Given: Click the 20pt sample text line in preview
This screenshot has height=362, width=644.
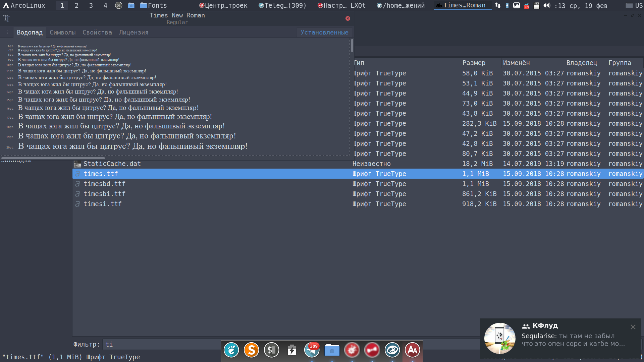Looking at the screenshot, I should 133,146.
